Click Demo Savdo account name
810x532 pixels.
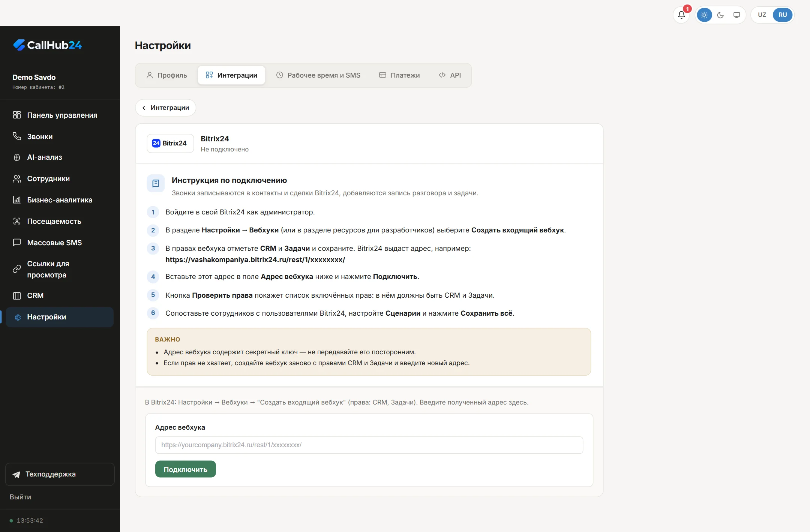pyautogui.click(x=34, y=77)
